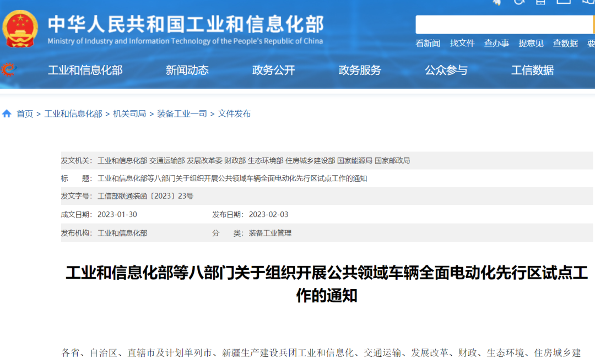Open the 查数据 quick link
Screen dimensions: 595x364
click(x=565, y=43)
